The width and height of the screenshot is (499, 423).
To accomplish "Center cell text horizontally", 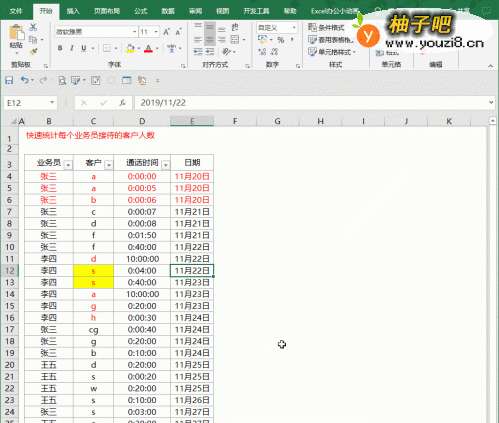I will click(210, 40).
